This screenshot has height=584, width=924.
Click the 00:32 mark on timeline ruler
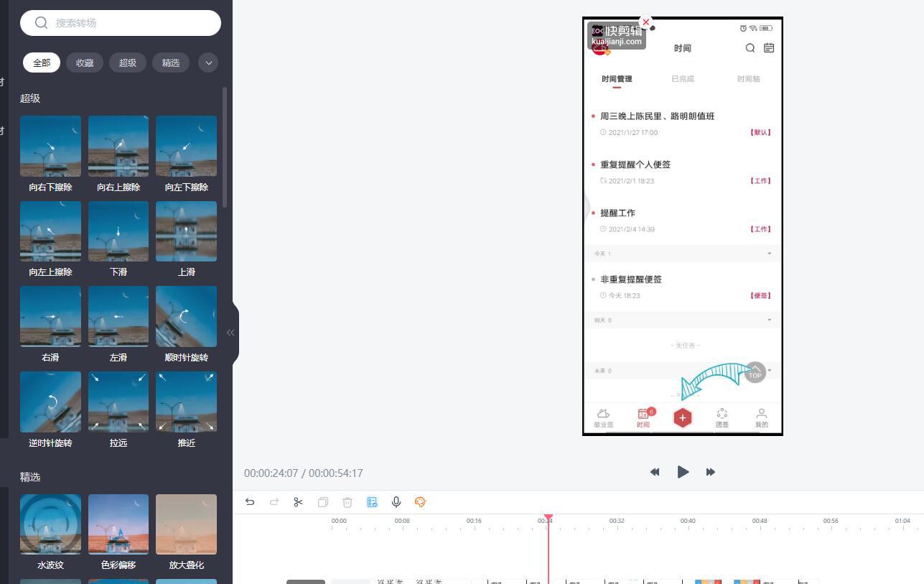pos(617,521)
